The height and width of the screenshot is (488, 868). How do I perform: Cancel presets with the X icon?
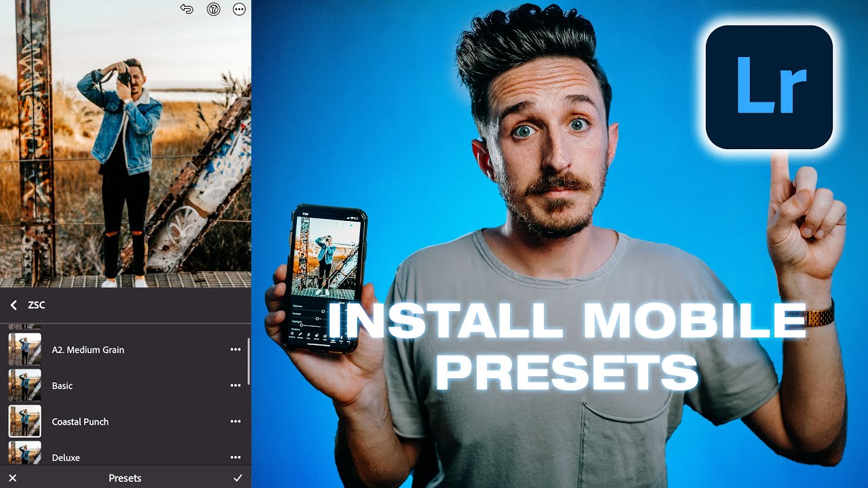click(12, 478)
